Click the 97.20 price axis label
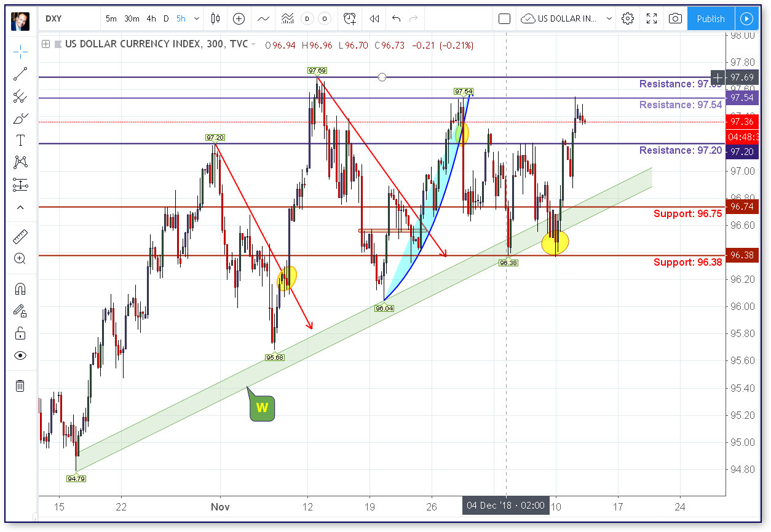The width and height of the screenshot is (771, 532). 741,151
